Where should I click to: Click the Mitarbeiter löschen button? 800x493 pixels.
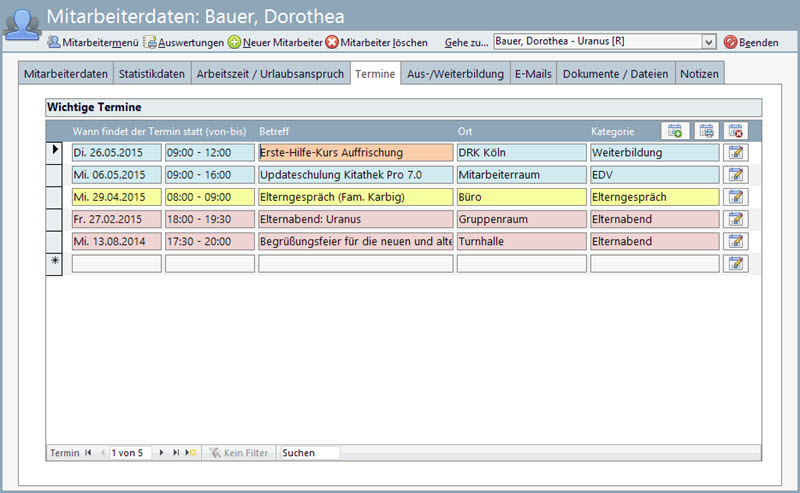click(x=376, y=43)
